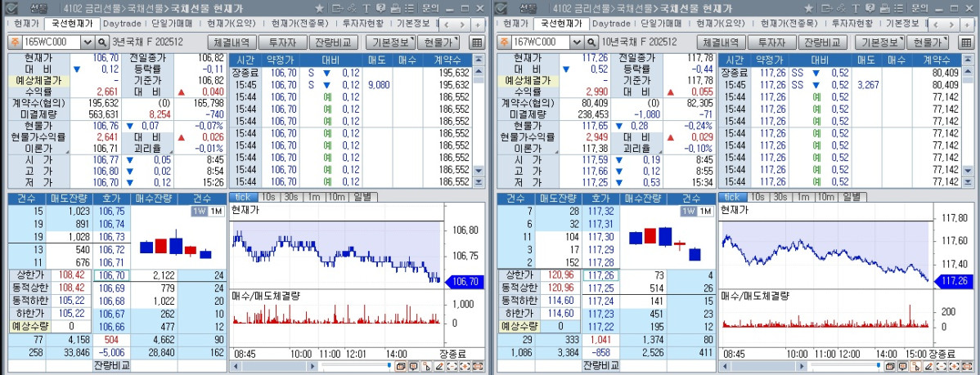980x375 pixels.
Task: Add right window to favorites with star icon
Action: click(x=809, y=8)
